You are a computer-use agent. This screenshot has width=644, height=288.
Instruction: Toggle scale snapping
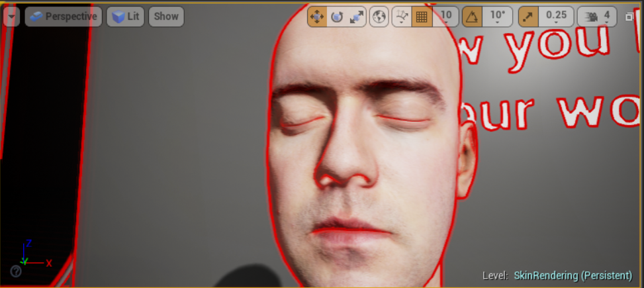pos(529,17)
